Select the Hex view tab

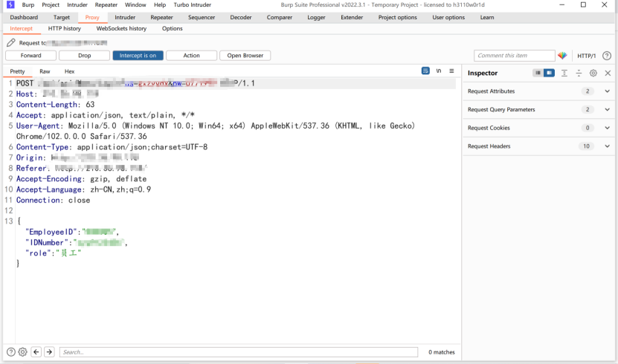(x=69, y=71)
